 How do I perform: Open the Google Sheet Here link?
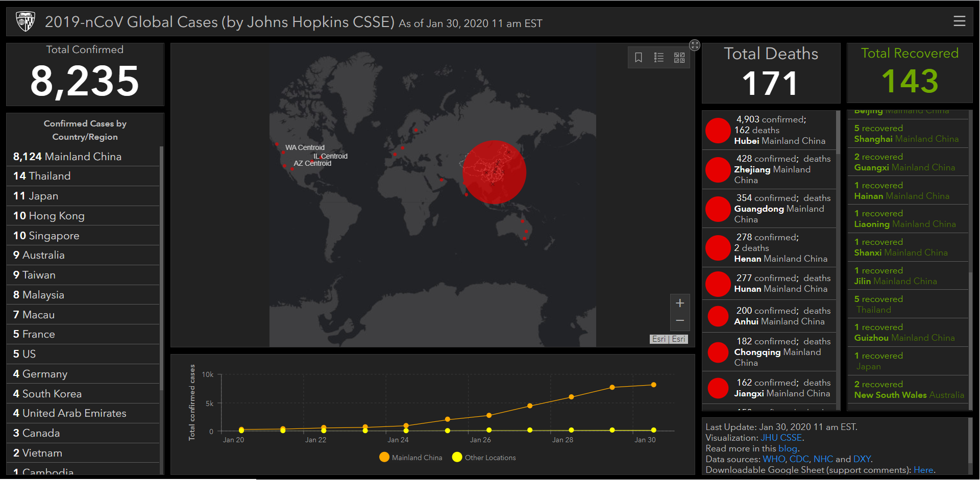tap(923, 470)
